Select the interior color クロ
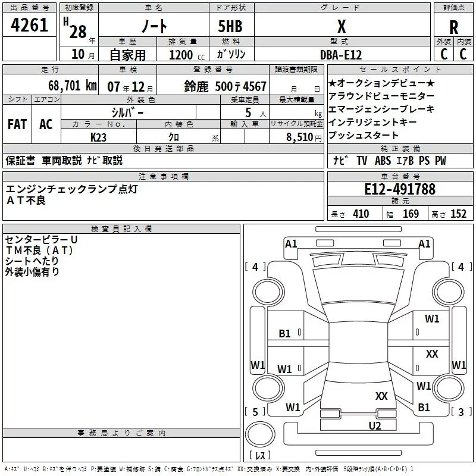The image size is (476, 476). point(174,137)
